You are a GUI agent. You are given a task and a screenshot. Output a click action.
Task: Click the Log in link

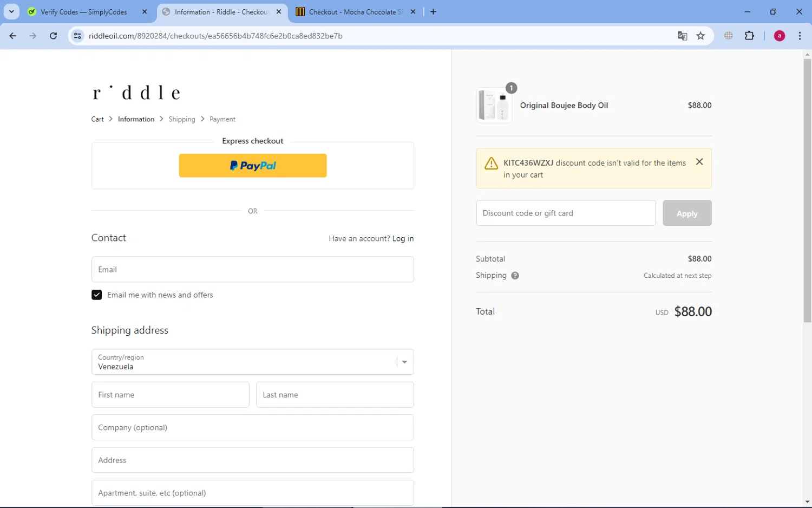(x=403, y=238)
